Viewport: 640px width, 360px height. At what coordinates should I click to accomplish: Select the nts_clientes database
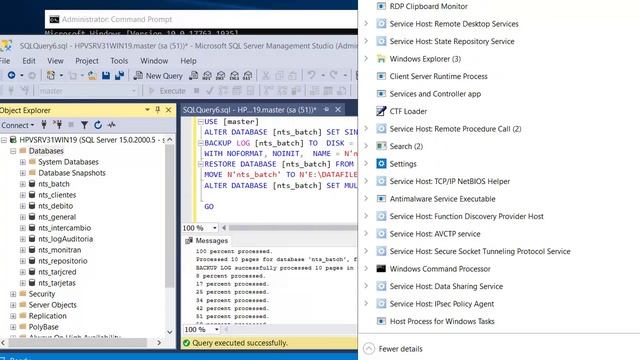(x=57, y=195)
